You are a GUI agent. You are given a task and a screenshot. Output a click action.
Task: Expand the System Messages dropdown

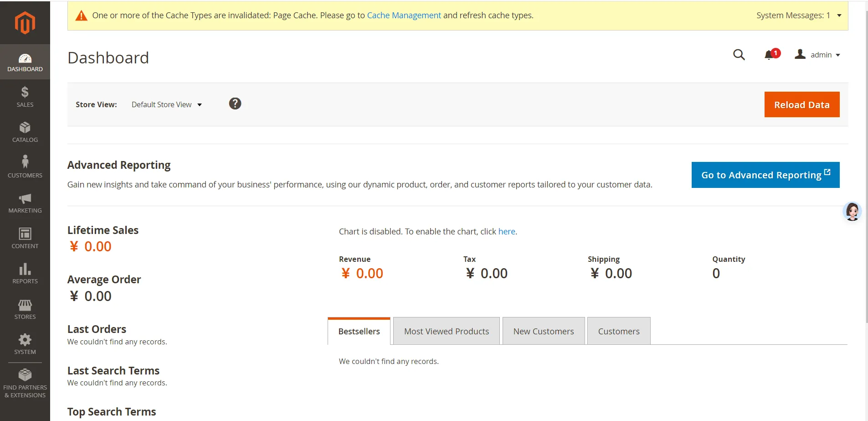(799, 16)
